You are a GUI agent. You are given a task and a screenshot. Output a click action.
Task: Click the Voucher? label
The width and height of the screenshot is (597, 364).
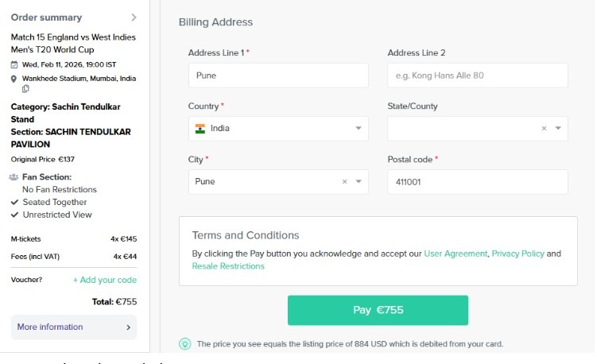tap(27, 280)
